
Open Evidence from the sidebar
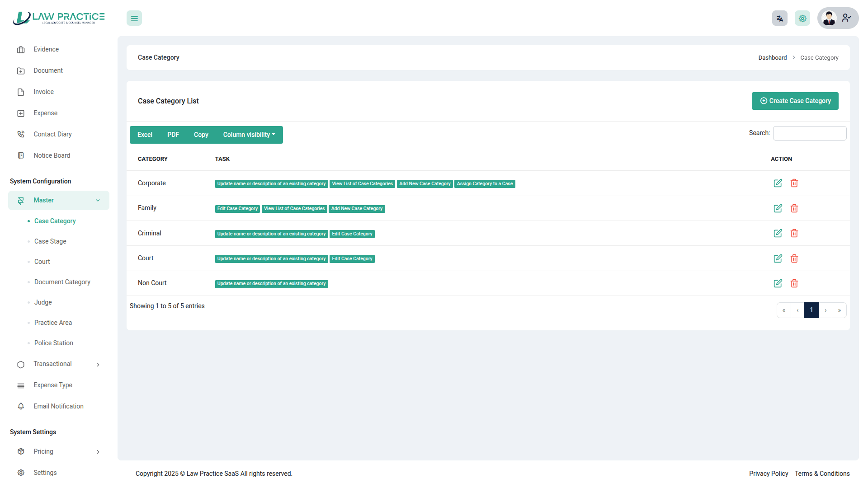46,49
